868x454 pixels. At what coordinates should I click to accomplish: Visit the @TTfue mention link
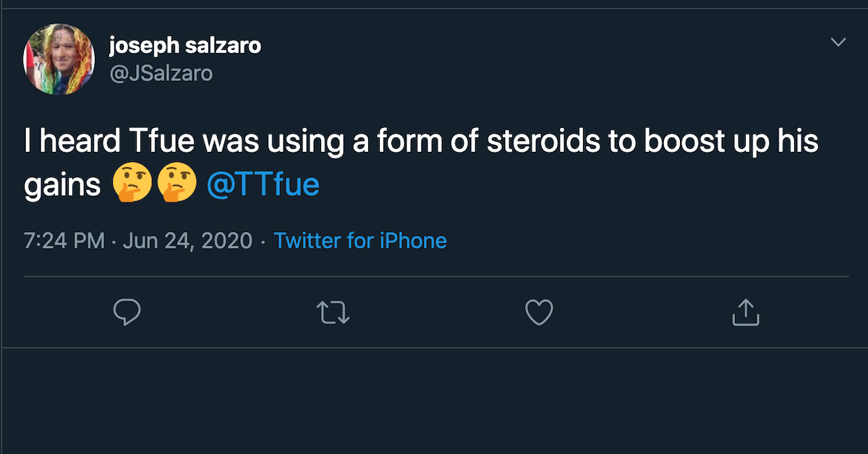[x=264, y=184]
